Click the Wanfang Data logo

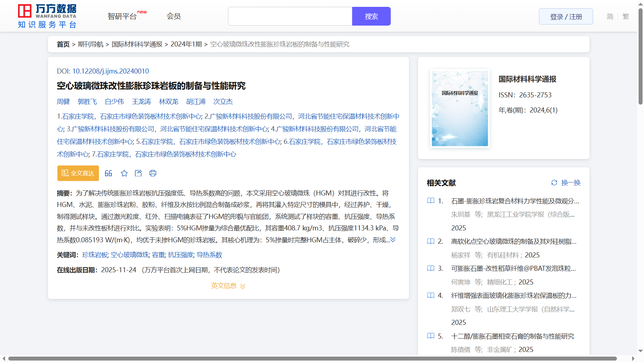coord(47,16)
